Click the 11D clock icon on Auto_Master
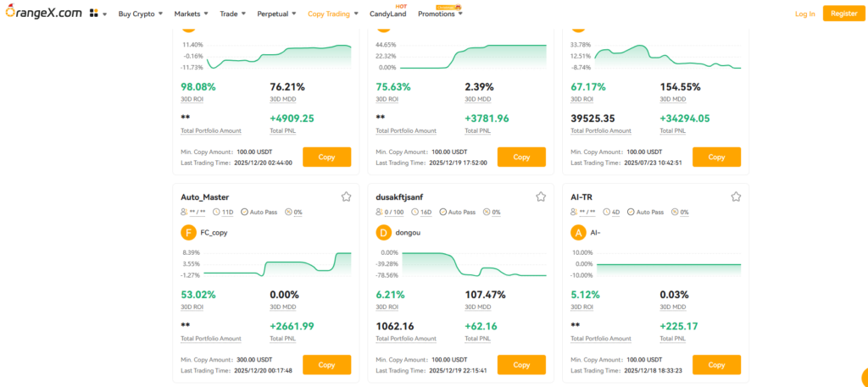Viewport: 868px width, 387px height. coord(217,212)
